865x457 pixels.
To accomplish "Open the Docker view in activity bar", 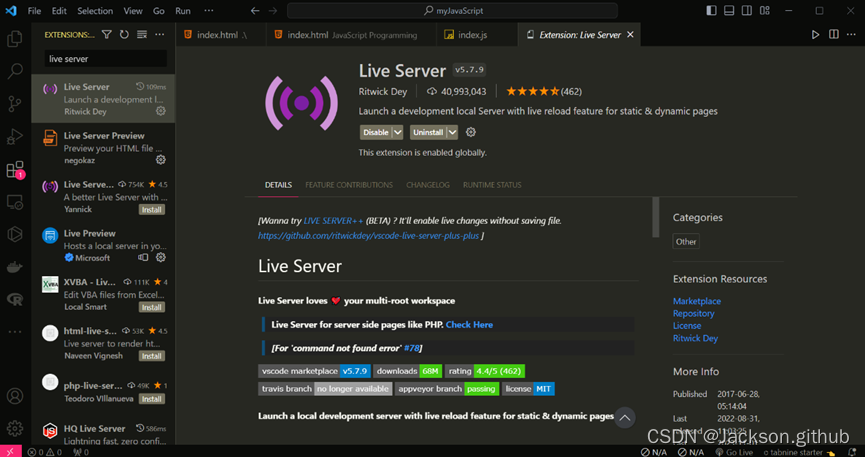I will (x=15, y=267).
